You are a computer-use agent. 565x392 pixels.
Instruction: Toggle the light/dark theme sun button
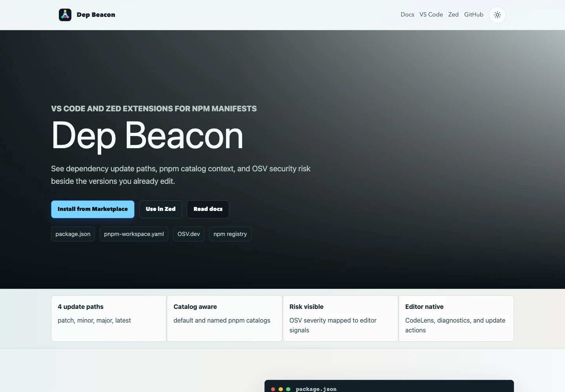(x=498, y=15)
